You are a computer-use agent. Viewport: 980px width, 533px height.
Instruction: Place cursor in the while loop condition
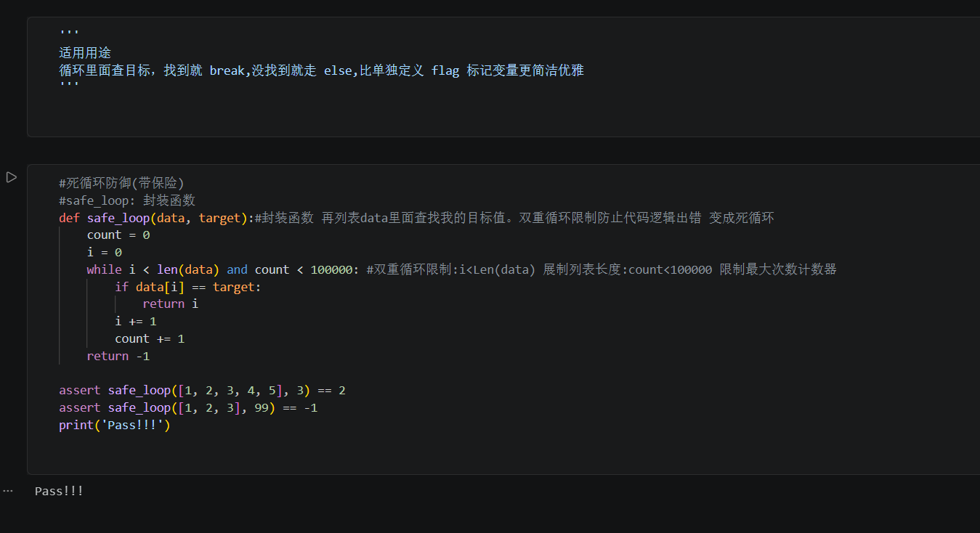223,270
